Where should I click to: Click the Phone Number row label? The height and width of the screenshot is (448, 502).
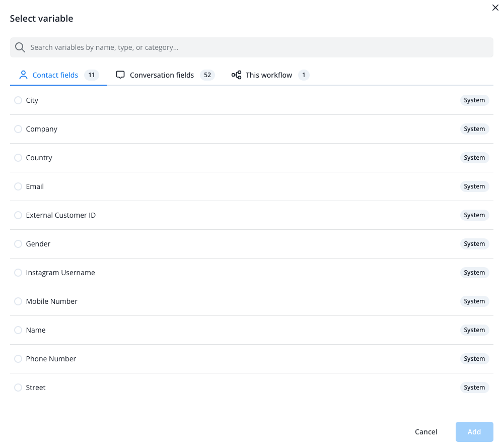[51, 359]
